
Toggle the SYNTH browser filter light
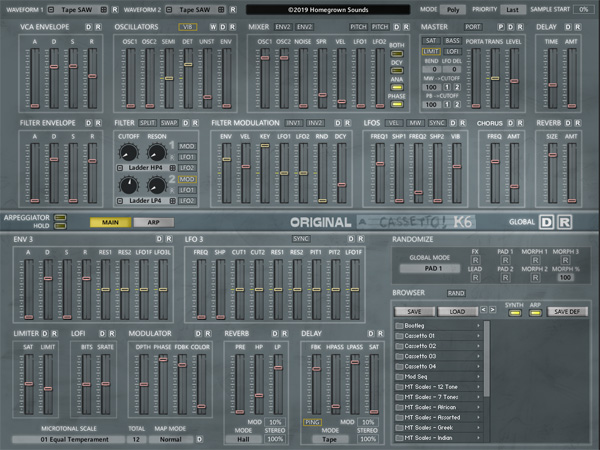click(x=514, y=311)
